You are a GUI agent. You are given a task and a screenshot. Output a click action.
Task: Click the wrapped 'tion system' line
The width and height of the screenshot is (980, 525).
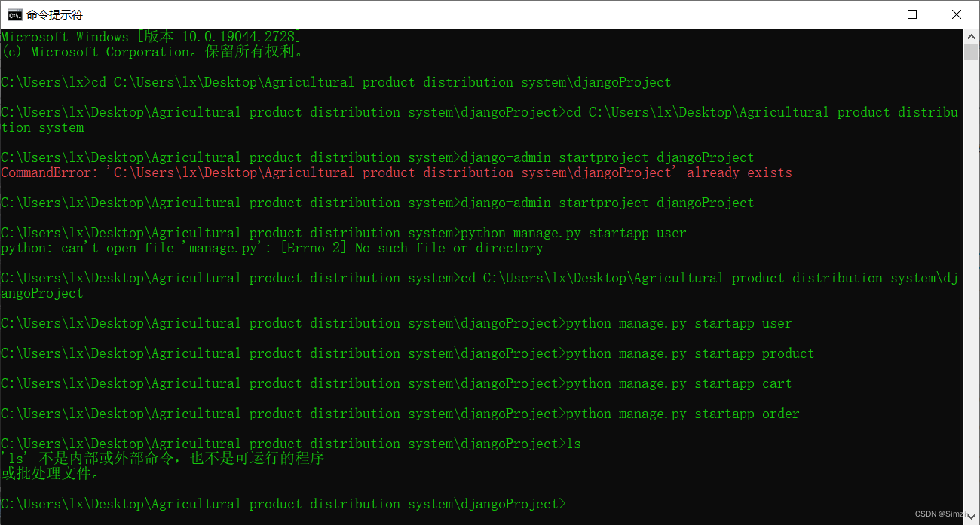tap(41, 127)
